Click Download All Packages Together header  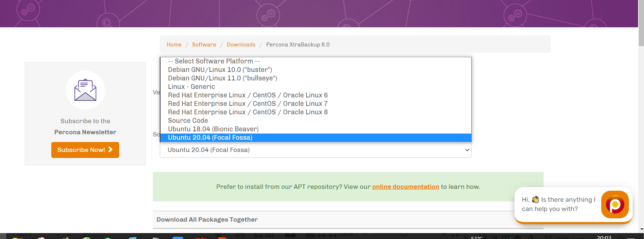tap(207, 219)
